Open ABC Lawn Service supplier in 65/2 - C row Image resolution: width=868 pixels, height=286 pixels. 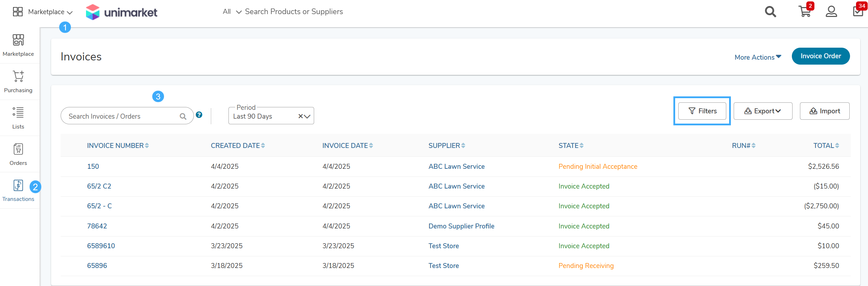(x=457, y=206)
